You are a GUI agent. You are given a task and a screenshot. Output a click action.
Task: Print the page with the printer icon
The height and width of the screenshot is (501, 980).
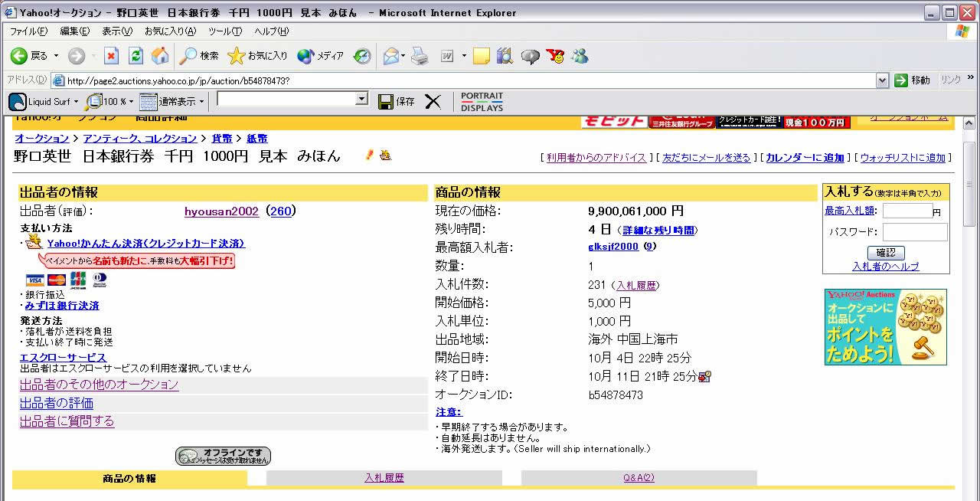pyautogui.click(x=419, y=56)
